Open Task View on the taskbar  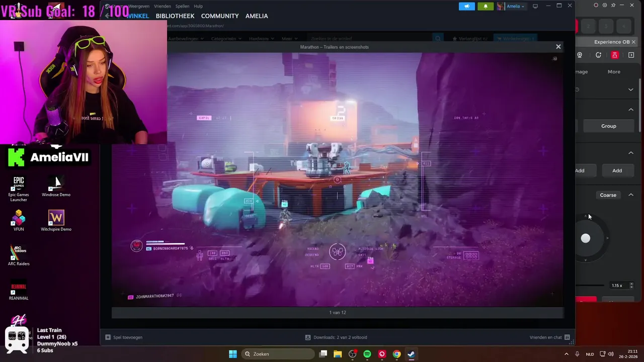pos(324,354)
